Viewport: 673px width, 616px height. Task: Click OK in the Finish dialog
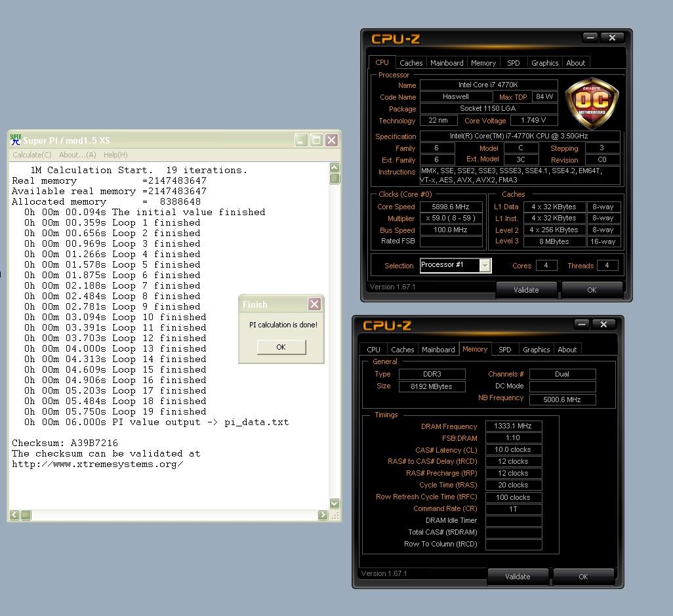(281, 347)
